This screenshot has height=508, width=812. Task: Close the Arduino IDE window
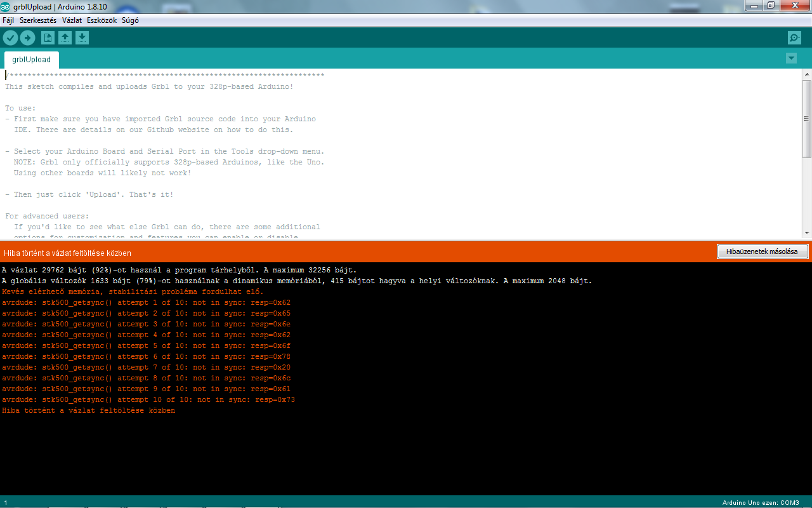pos(794,6)
